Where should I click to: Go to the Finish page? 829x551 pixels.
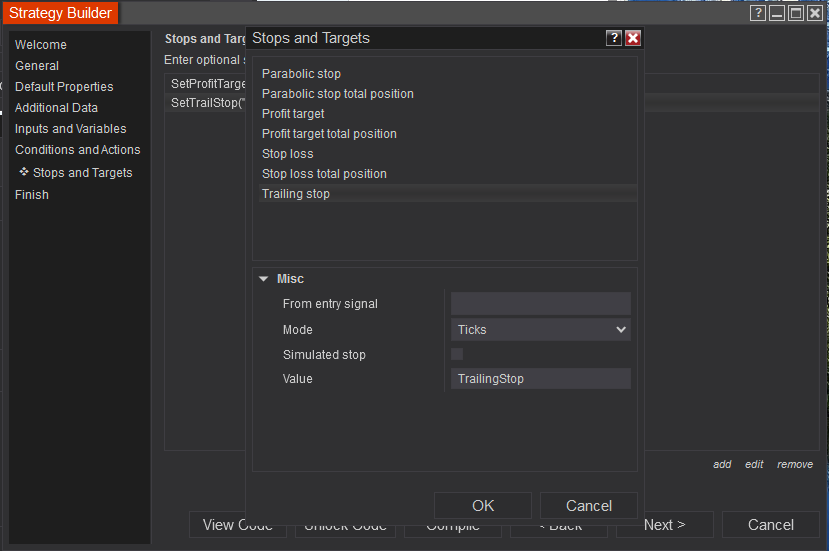point(32,195)
